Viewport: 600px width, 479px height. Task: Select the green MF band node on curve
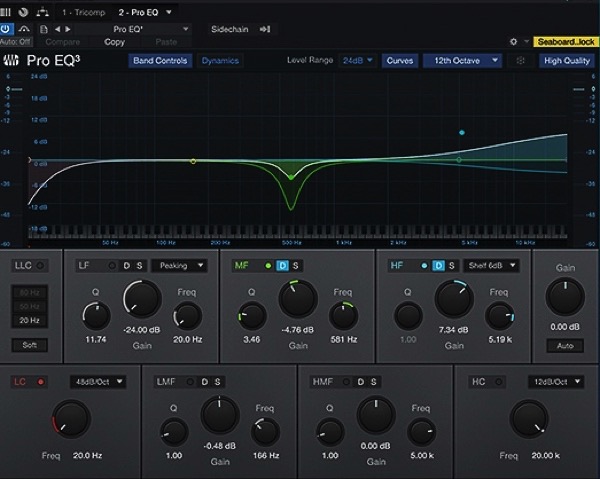tap(291, 177)
